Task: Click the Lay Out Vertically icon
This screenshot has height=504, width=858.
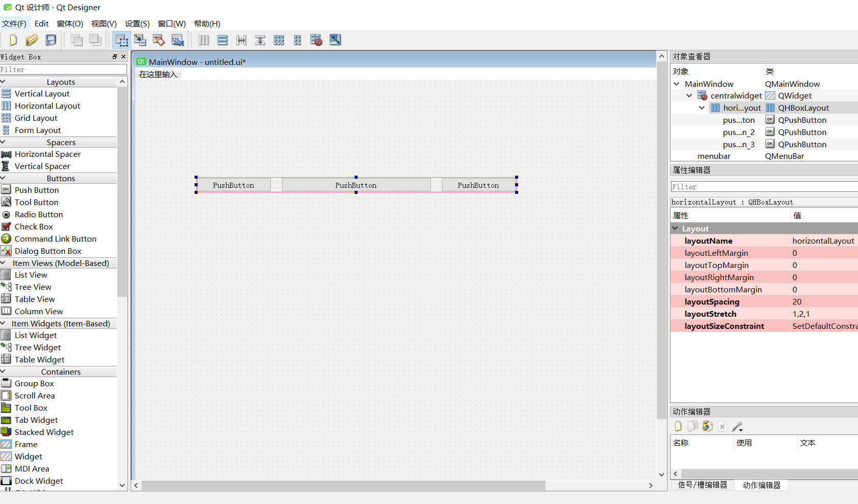Action: [223, 40]
